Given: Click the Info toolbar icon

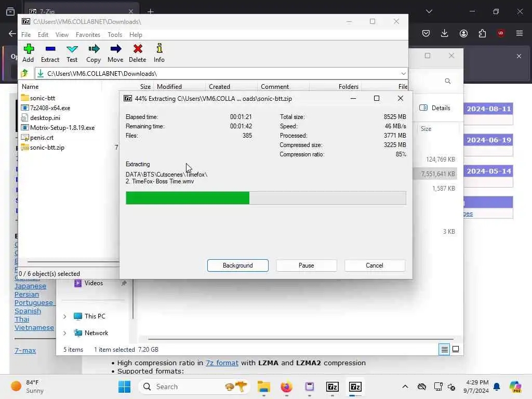Looking at the screenshot, I should (159, 53).
